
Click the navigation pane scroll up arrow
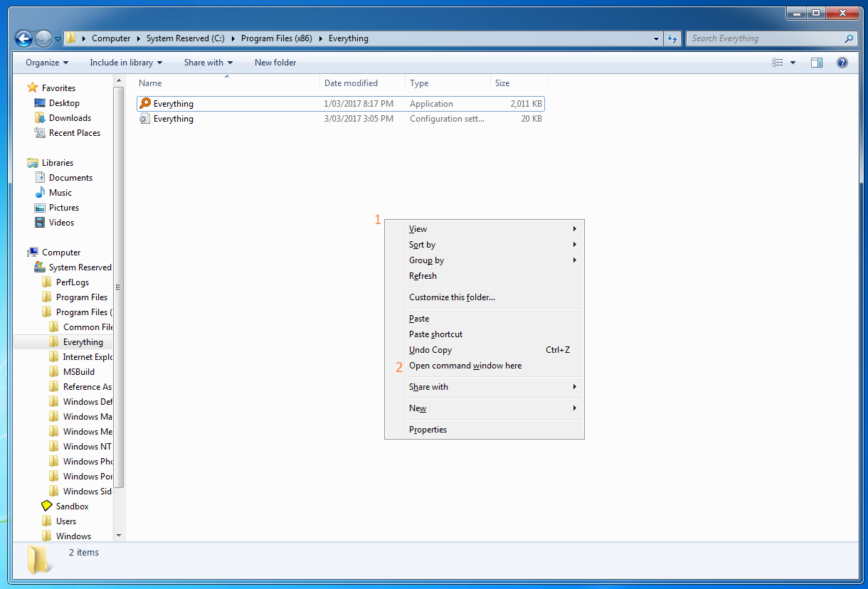[119, 80]
